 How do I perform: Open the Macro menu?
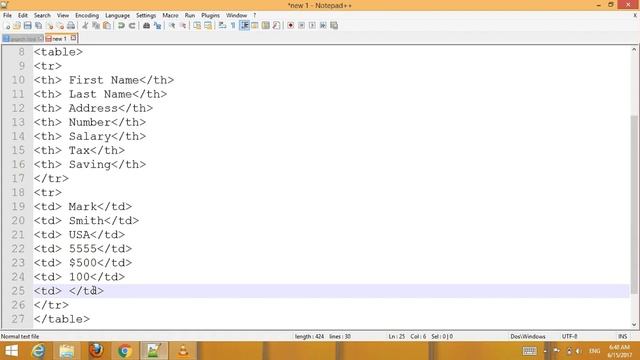(x=170, y=15)
